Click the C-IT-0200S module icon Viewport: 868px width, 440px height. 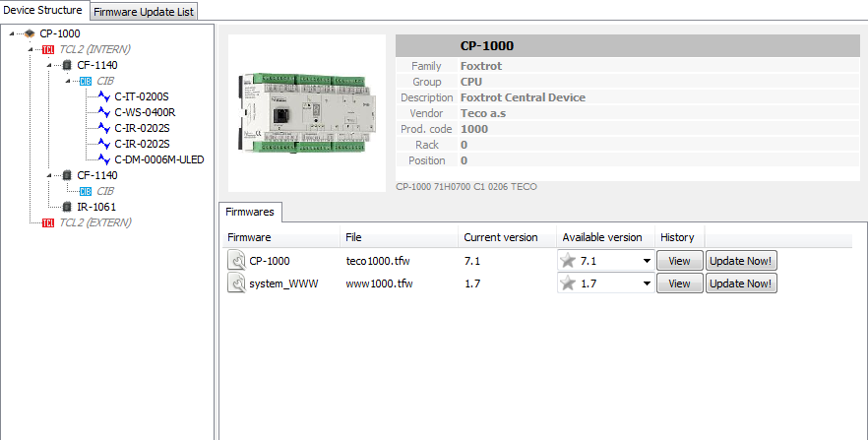coord(104,96)
